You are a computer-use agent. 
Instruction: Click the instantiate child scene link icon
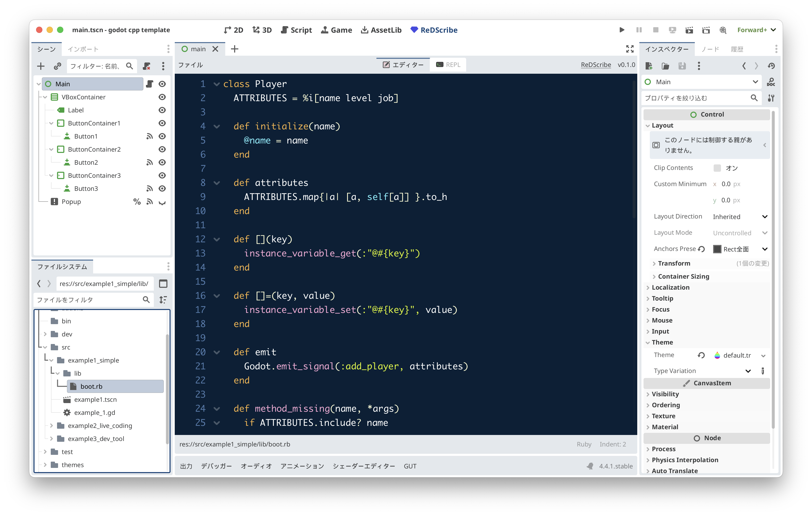point(57,66)
